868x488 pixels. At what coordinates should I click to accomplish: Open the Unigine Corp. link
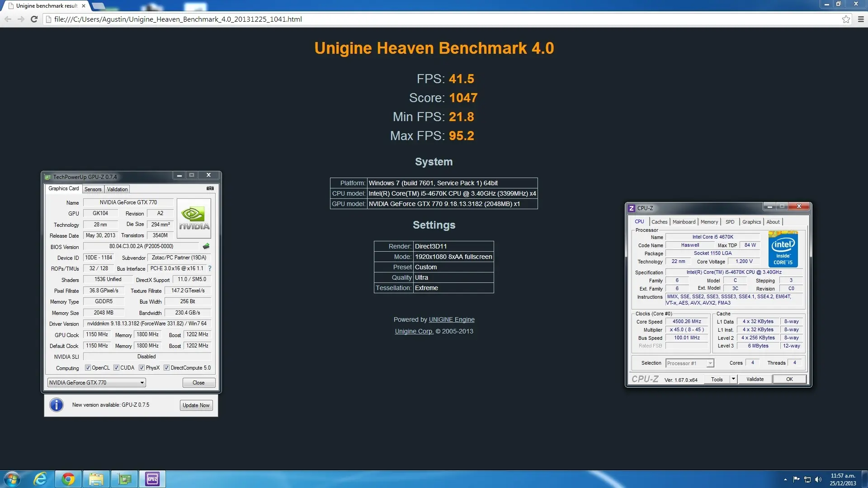point(414,331)
